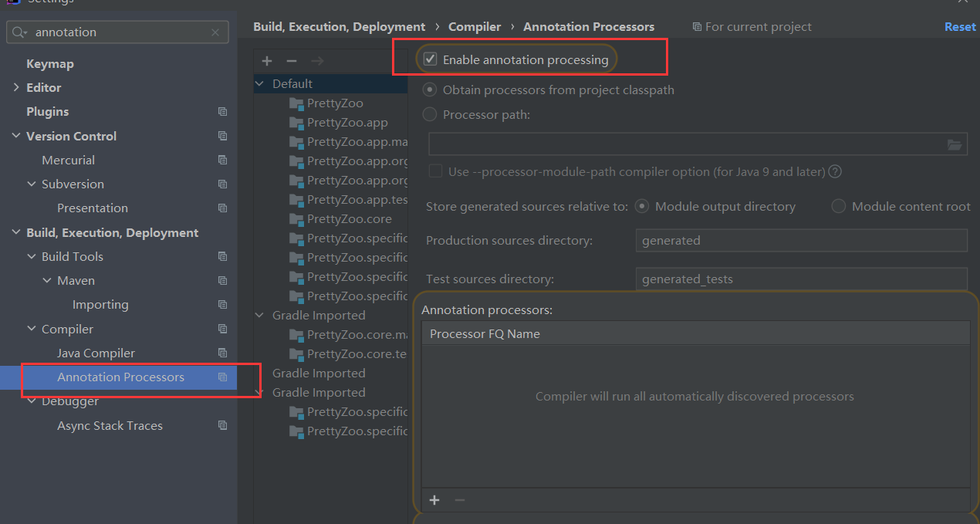
Task: Click the PrettyZoo.core.te module icon
Action: tap(296, 354)
